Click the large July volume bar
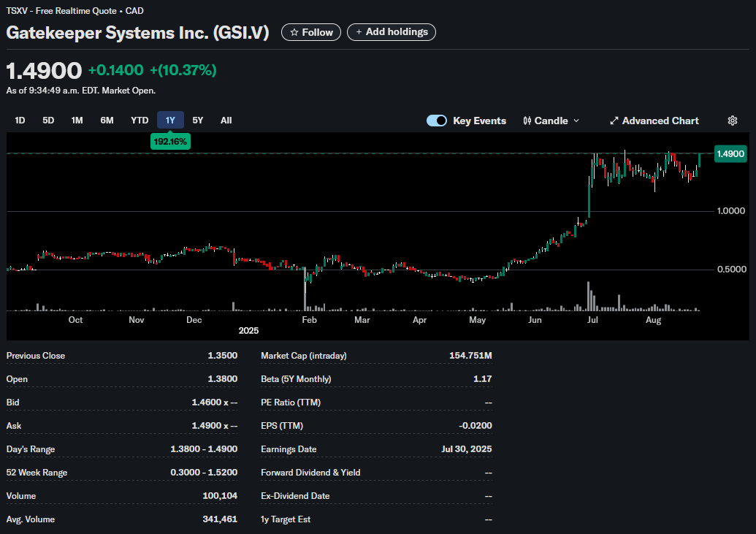756x534 pixels. 589,297
